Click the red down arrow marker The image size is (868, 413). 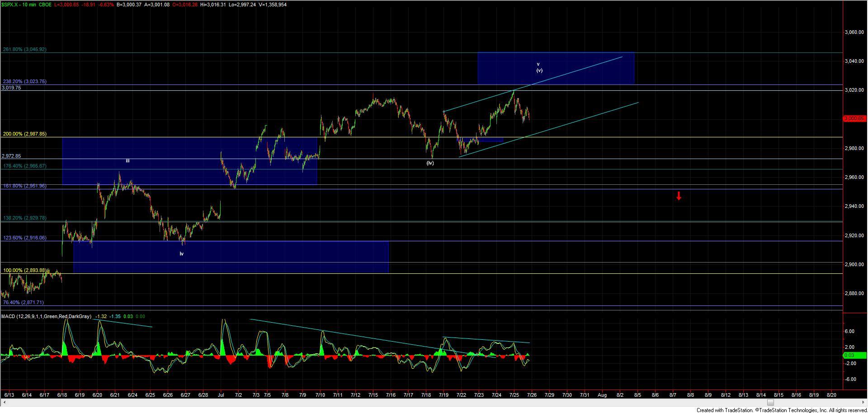[679, 196]
